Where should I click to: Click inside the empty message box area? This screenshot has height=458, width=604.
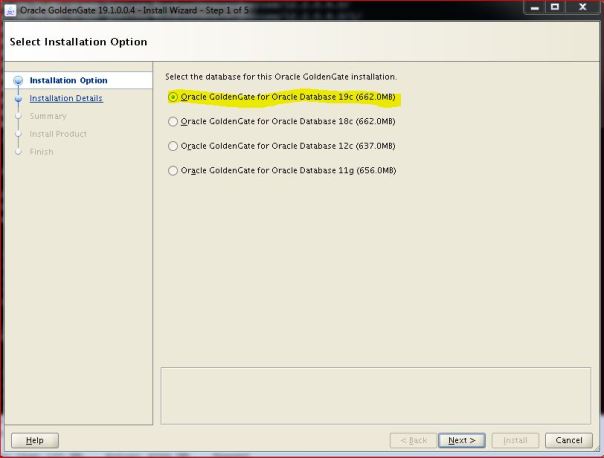click(x=375, y=394)
